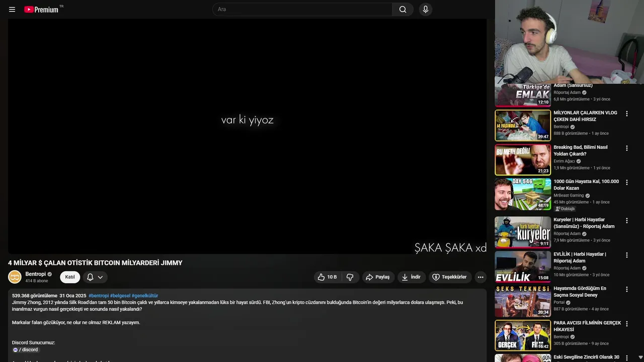Join the channel with Katıl
The width and height of the screenshot is (644, 362).
click(x=70, y=277)
